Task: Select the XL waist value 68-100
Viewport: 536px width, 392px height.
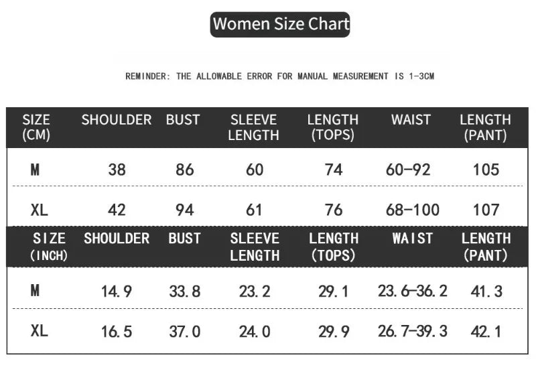Action: [413, 210]
